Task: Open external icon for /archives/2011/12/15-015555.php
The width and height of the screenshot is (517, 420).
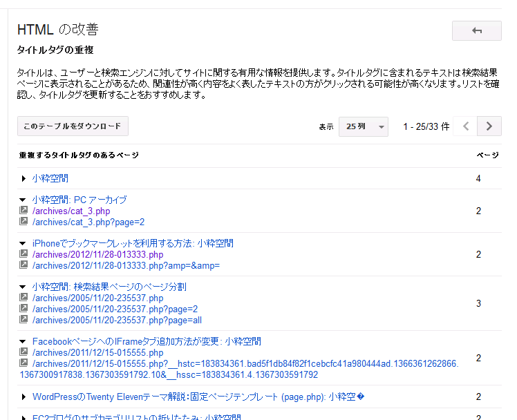Action: click(x=23, y=352)
